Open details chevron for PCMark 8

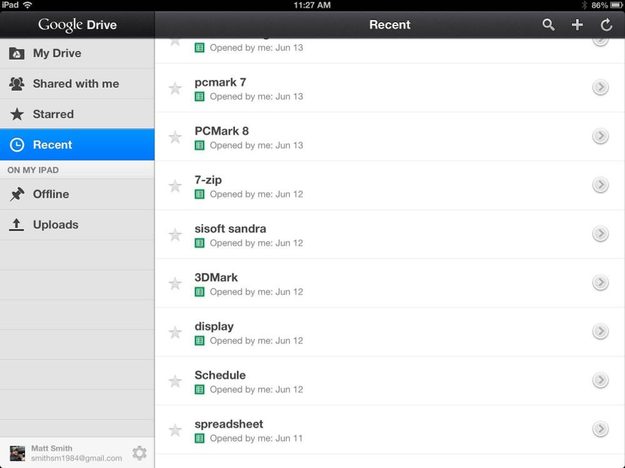pyautogui.click(x=600, y=136)
